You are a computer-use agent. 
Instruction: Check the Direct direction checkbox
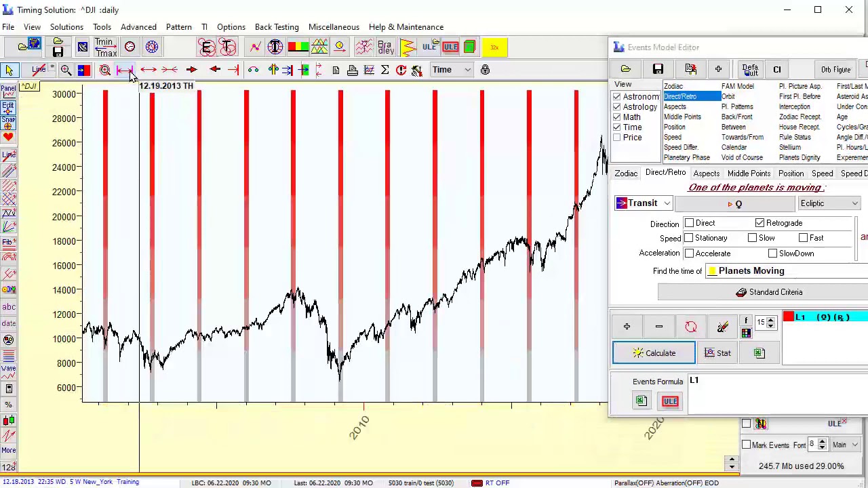point(689,223)
